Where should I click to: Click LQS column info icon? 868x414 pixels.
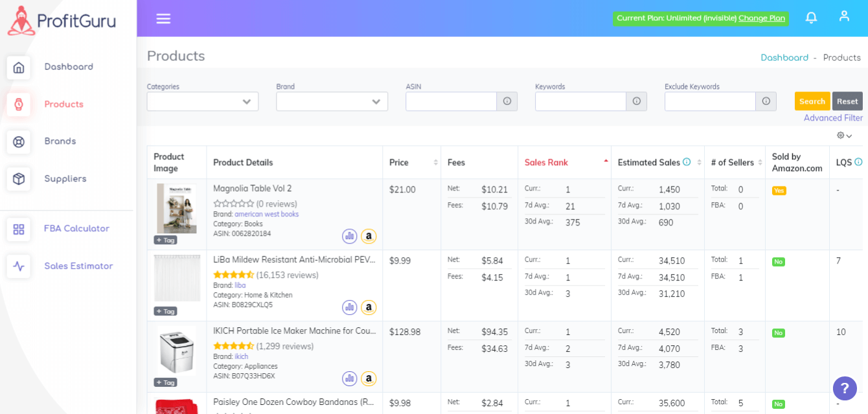858,162
